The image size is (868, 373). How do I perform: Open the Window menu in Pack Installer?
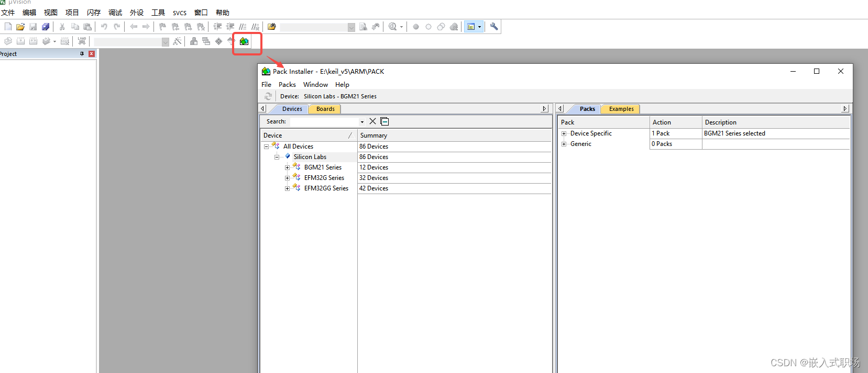click(315, 84)
